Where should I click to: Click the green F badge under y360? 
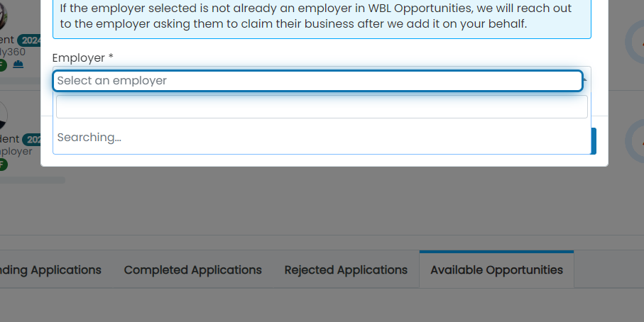pyautogui.click(x=2, y=65)
